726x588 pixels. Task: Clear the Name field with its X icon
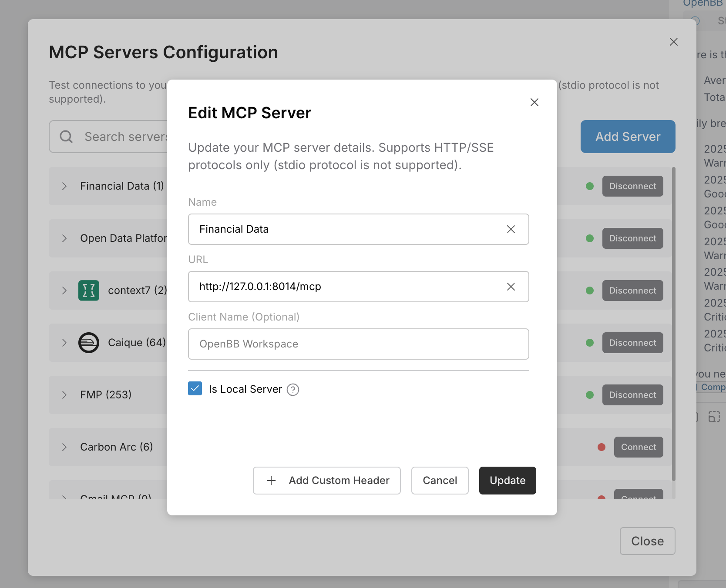click(511, 229)
